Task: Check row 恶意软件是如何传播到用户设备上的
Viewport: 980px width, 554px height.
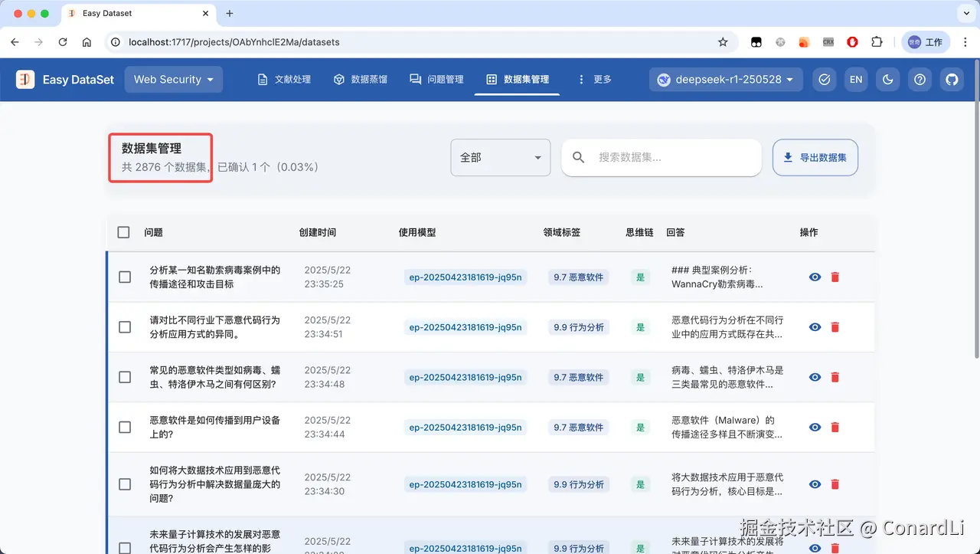Action: [x=125, y=427]
